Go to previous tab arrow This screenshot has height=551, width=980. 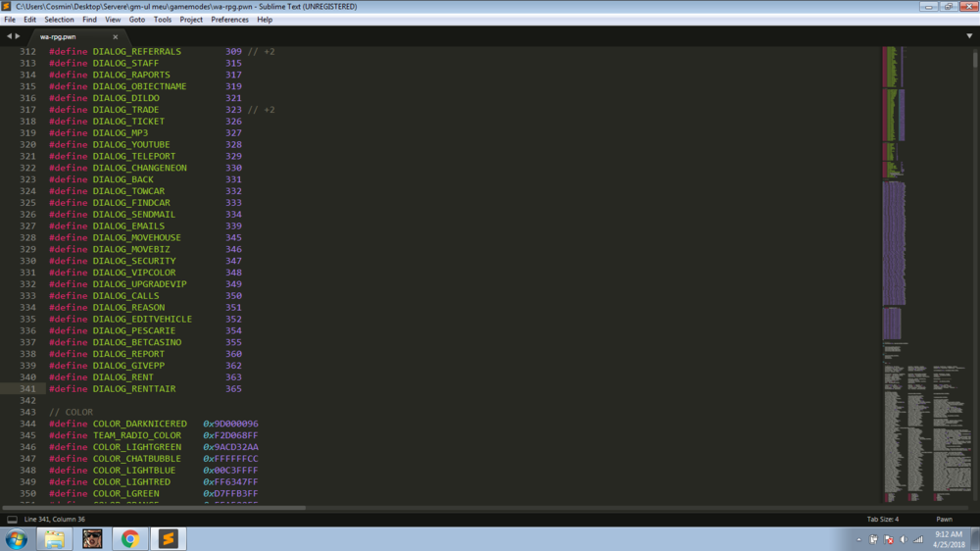point(9,36)
